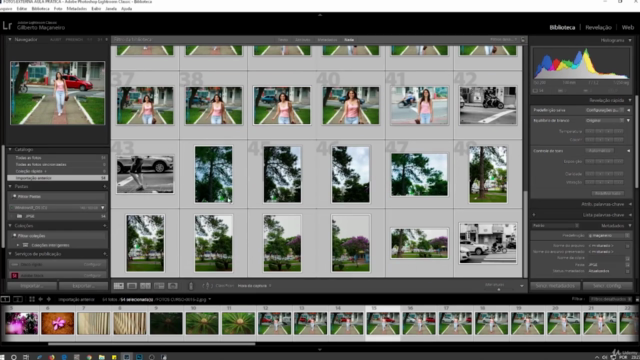This screenshot has height=360, width=640.
Task: Click Sincr. config. button
Action: click(x=607, y=286)
